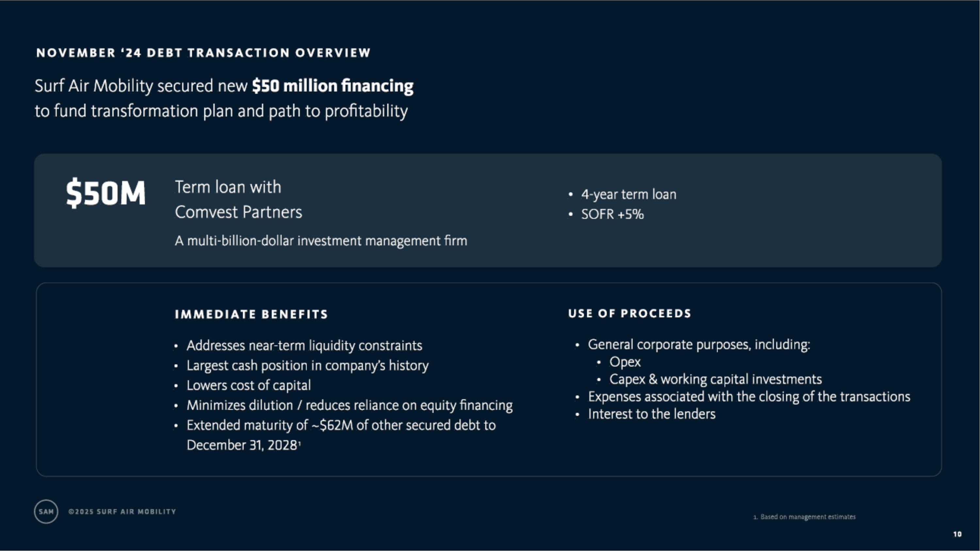Image resolution: width=980 pixels, height=551 pixels.
Task: Click the 'Lowers cost of capital' bullet
Action: [248, 385]
